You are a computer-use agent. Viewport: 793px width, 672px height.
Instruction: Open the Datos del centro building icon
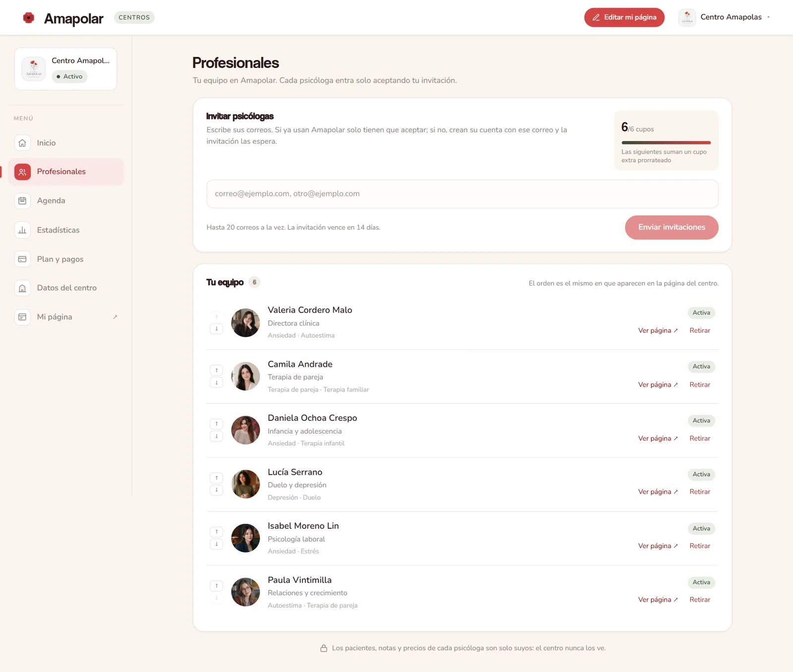coord(22,288)
